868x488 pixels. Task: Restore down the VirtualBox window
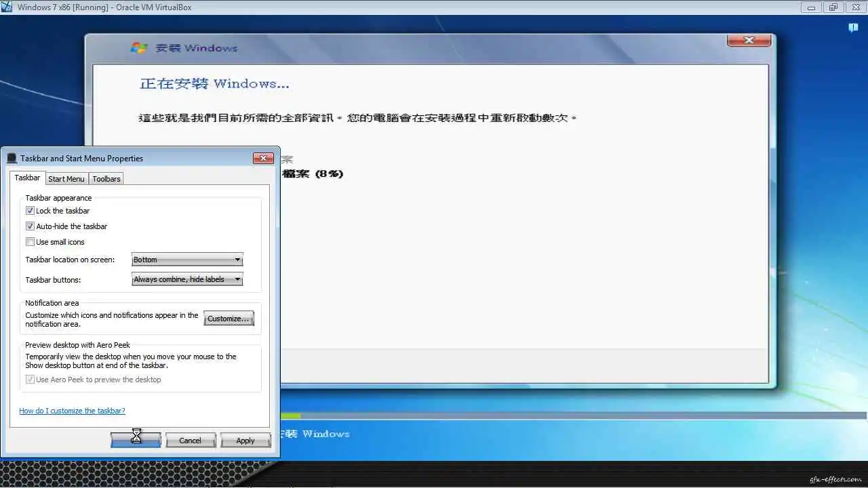[x=833, y=7]
